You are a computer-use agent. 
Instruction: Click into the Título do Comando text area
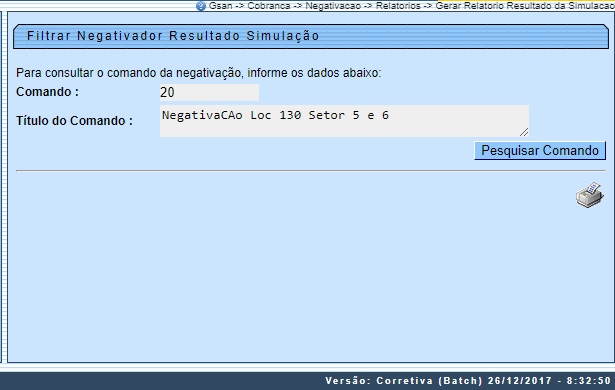click(x=344, y=121)
